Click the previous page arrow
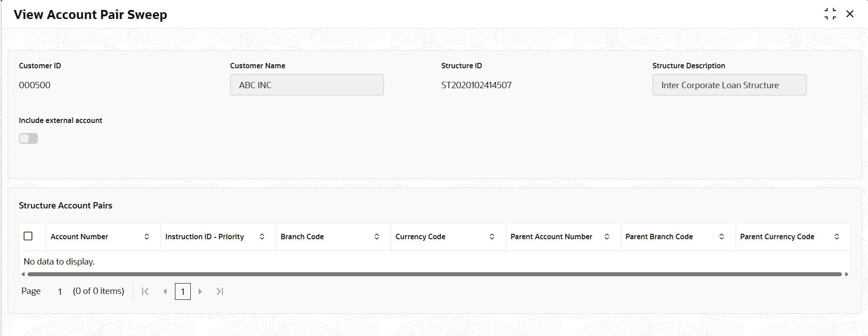 (165, 291)
